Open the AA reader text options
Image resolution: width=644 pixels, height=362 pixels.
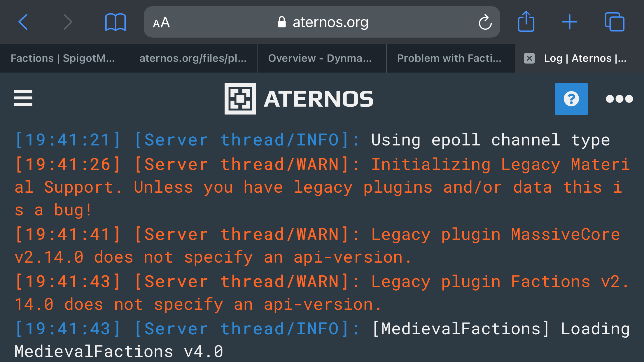click(161, 22)
